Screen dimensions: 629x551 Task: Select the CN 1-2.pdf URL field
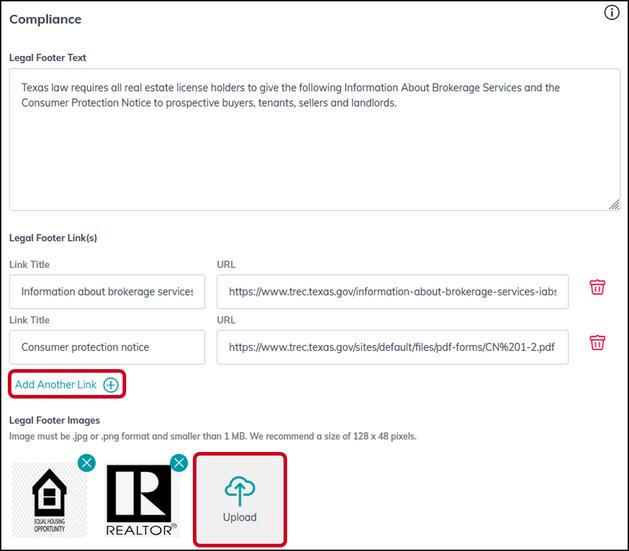(392, 347)
